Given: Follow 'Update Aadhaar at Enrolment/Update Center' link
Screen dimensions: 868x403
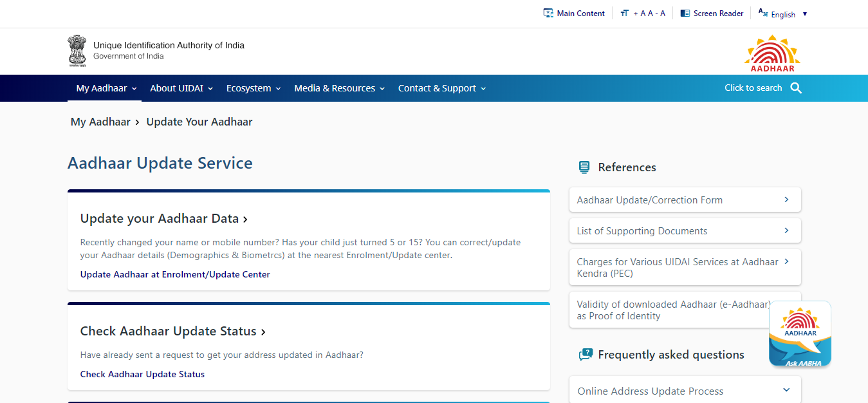Looking at the screenshot, I should [175, 274].
